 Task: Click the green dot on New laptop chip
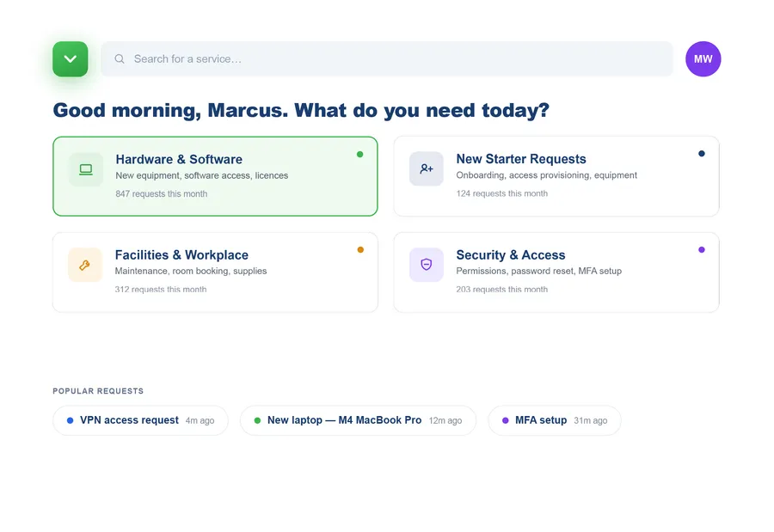[257, 420]
